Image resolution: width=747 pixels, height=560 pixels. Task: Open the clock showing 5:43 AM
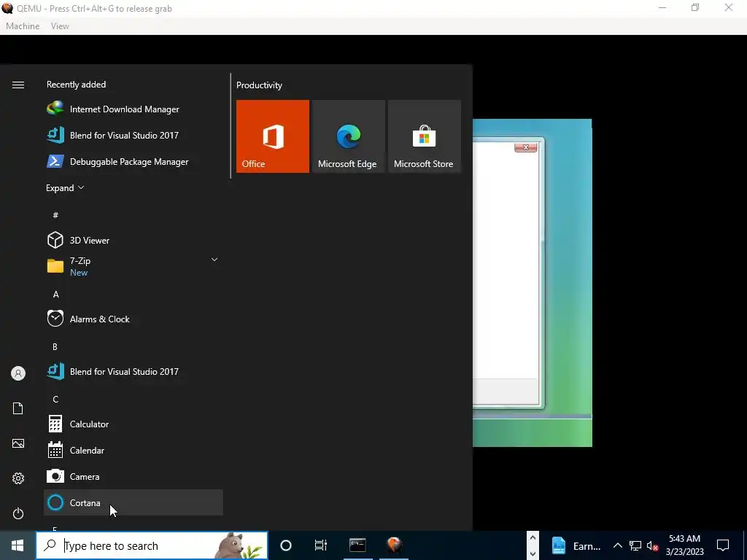(x=684, y=545)
